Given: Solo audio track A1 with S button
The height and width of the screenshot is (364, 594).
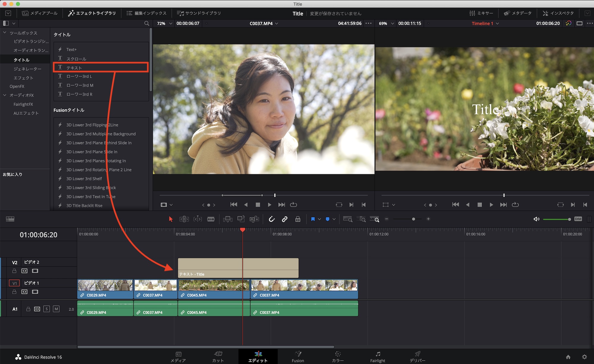Looking at the screenshot, I should point(47,309).
